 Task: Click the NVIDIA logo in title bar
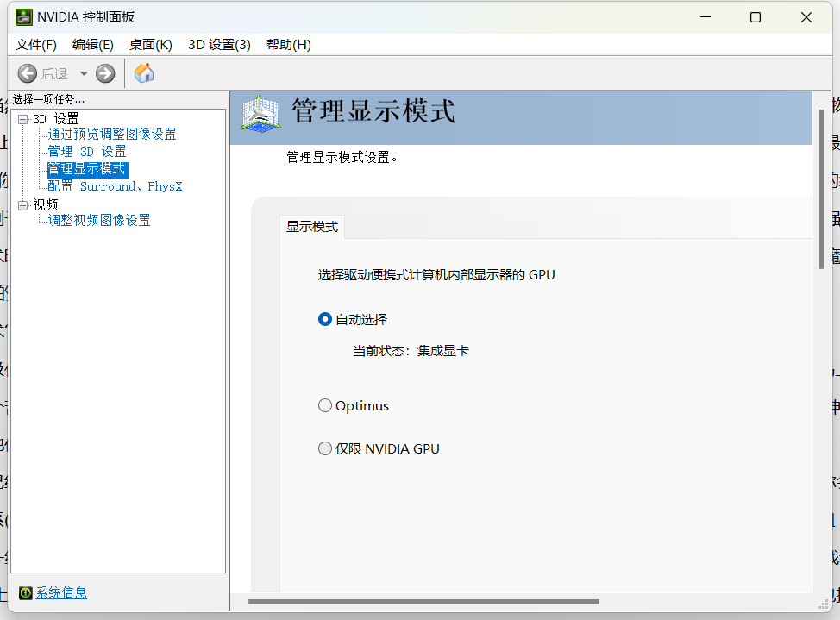coord(24,17)
